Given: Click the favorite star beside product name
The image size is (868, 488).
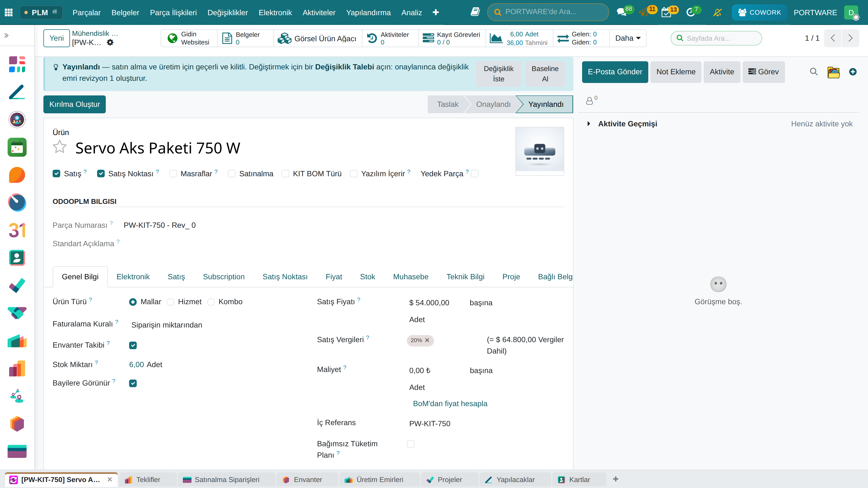Looking at the screenshot, I should coord(60,147).
